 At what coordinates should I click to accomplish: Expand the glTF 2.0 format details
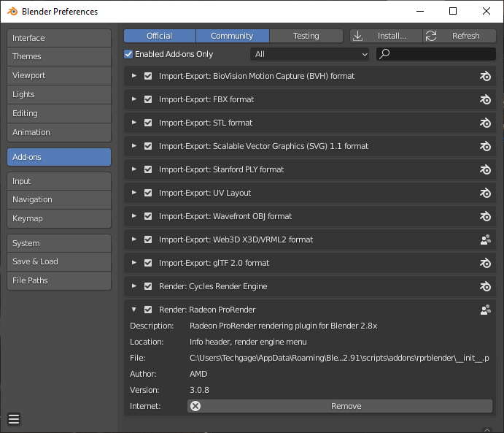pyautogui.click(x=134, y=263)
